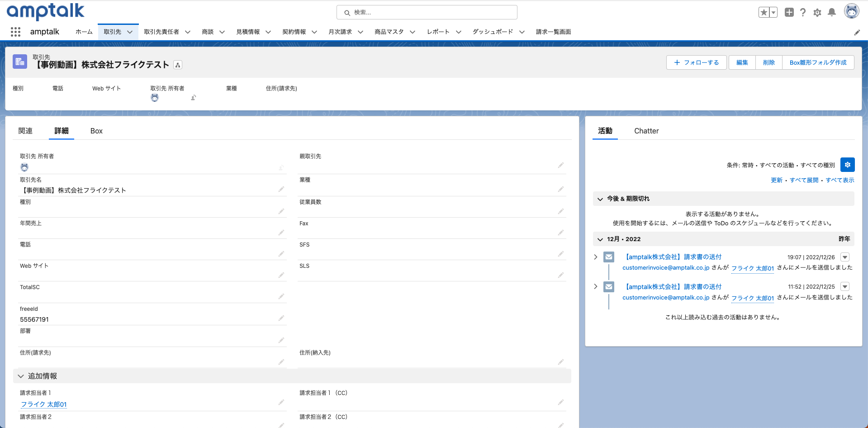The width and height of the screenshot is (868, 428).
Task: Switch to the Chatter tab
Action: [646, 131]
